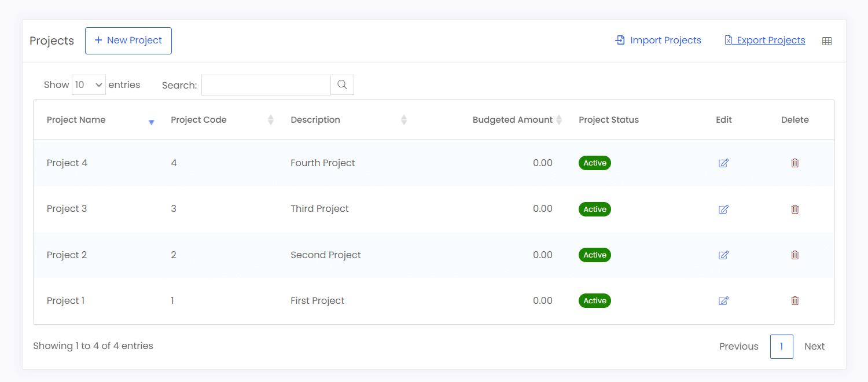Image resolution: width=868 pixels, height=382 pixels.
Task: Click the New Project button
Action: pos(128,41)
